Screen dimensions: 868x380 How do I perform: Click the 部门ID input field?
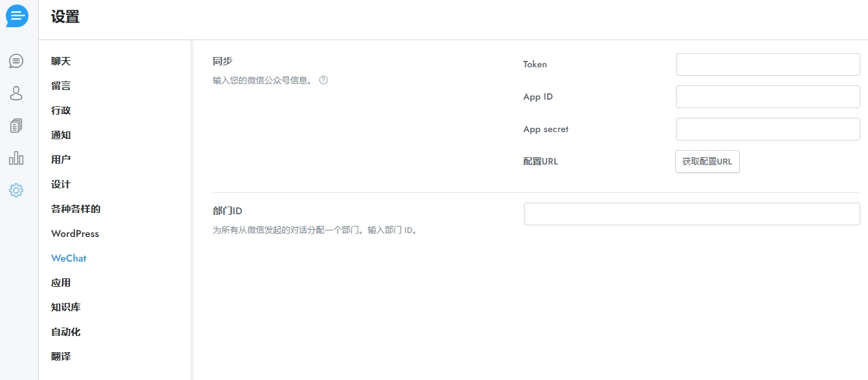point(691,214)
